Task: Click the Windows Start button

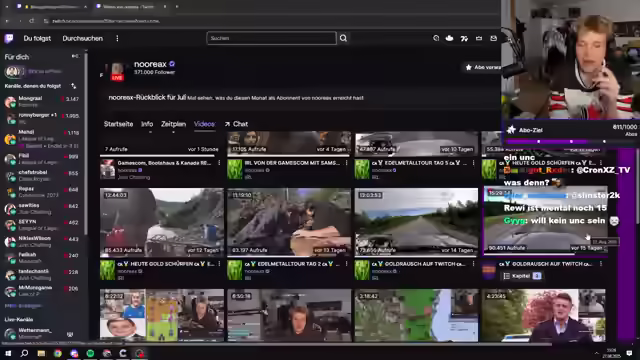Action: [x=8, y=353]
